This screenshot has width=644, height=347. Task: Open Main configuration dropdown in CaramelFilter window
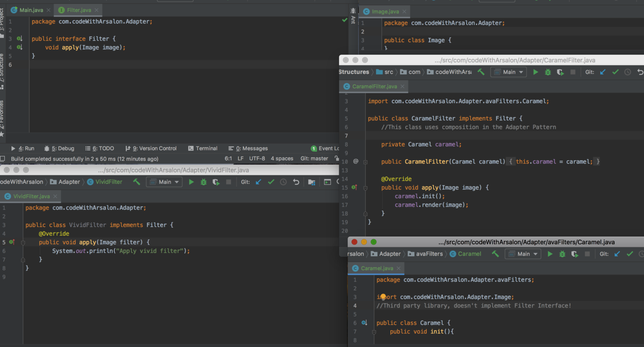coord(509,72)
